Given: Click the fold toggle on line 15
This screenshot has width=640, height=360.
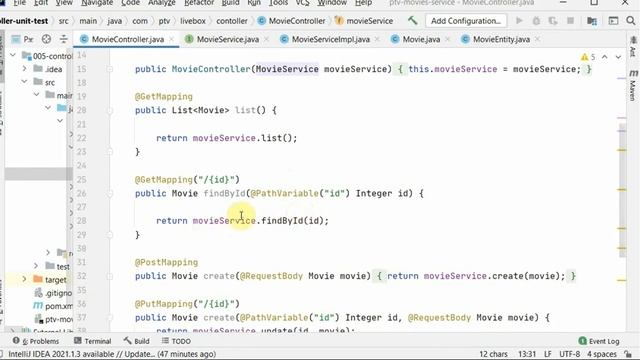Looking at the screenshot, I should 109,69.
